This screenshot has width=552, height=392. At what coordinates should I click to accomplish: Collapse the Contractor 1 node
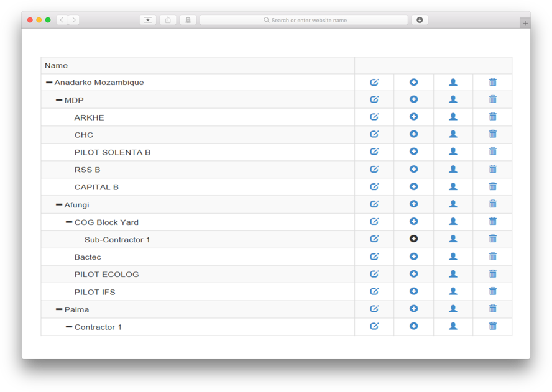(x=69, y=327)
